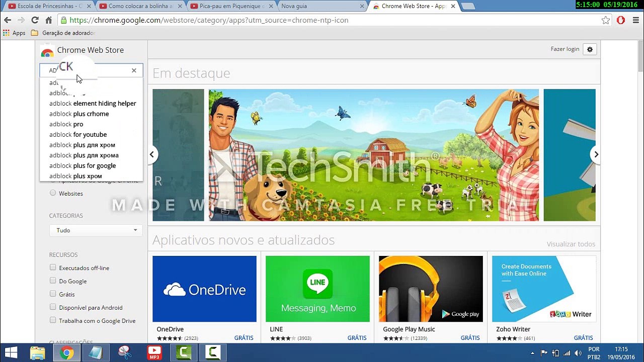Close the Escola de Princesinhas tab
Image resolution: width=644 pixels, height=362 pixels.
(x=89, y=7)
